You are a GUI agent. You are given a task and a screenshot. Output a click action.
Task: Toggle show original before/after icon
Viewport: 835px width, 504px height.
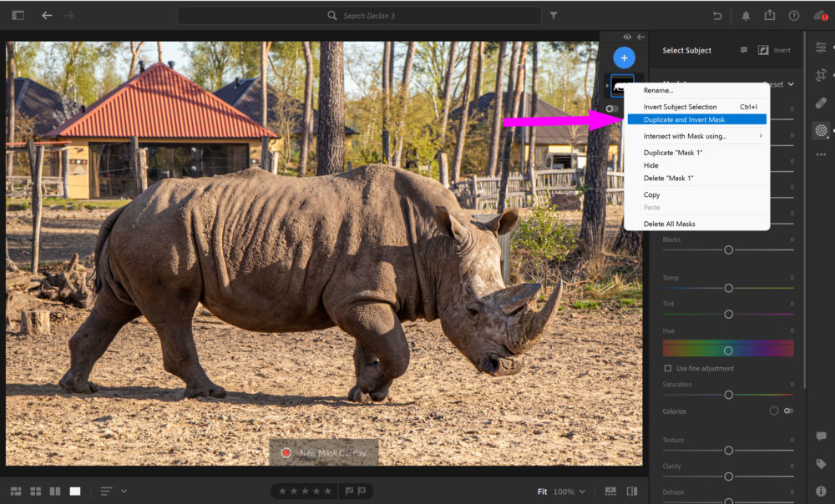632,491
